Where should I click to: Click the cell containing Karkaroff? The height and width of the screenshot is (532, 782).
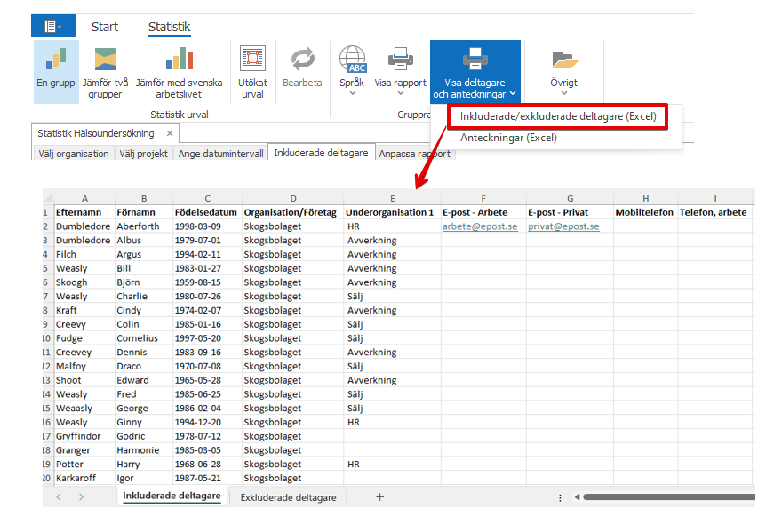pyautogui.click(x=84, y=478)
